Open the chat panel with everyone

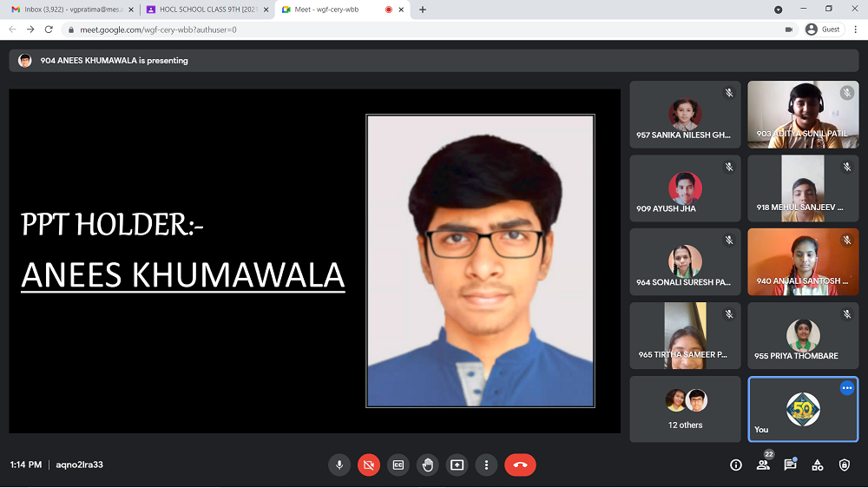tap(790, 465)
